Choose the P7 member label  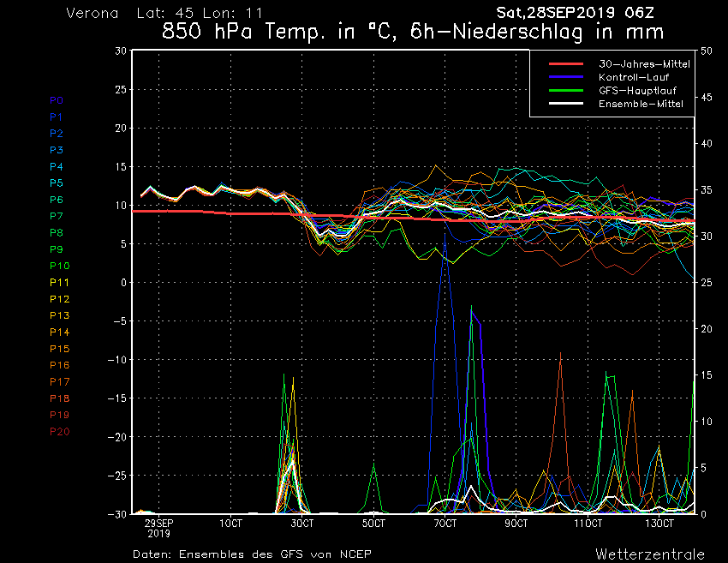coord(57,216)
